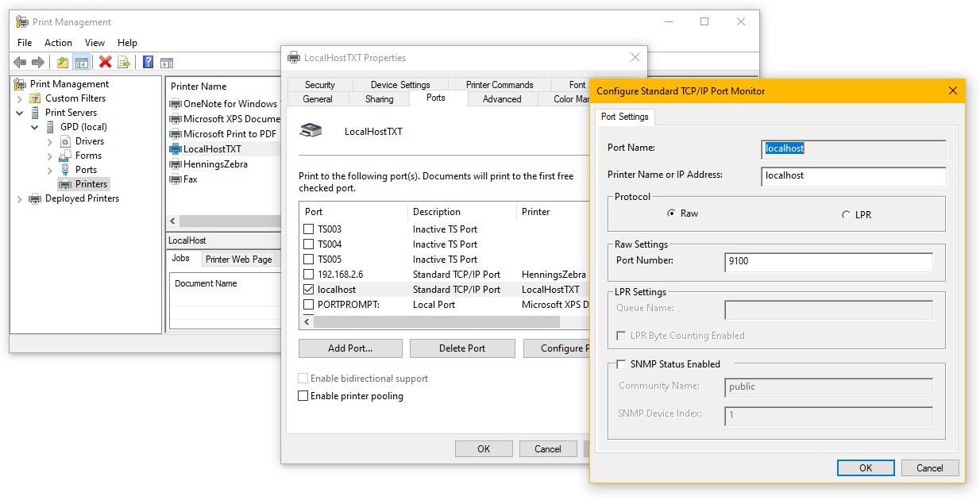Click the Back arrow in Print Management toolbar
Image resolution: width=980 pixels, height=500 pixels.
coord(20,62)
